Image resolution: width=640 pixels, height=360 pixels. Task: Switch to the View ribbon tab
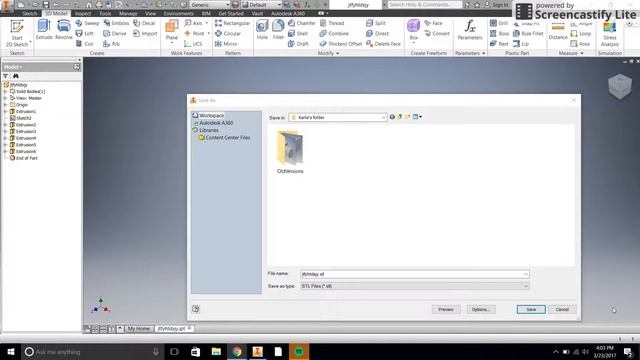tap(150, 13)
